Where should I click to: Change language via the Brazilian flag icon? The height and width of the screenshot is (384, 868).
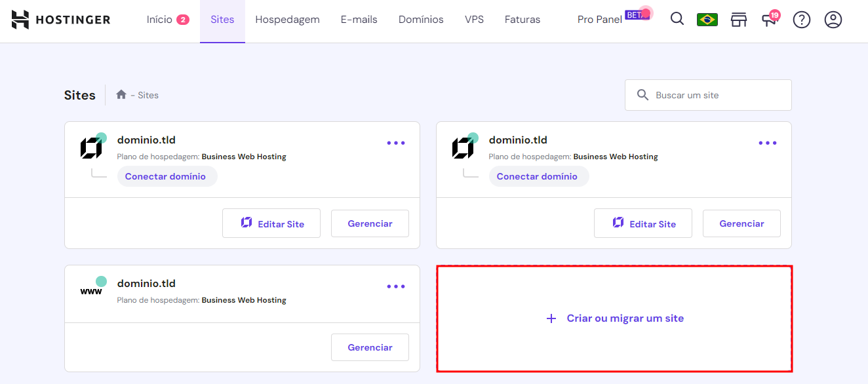coord(707,20)
